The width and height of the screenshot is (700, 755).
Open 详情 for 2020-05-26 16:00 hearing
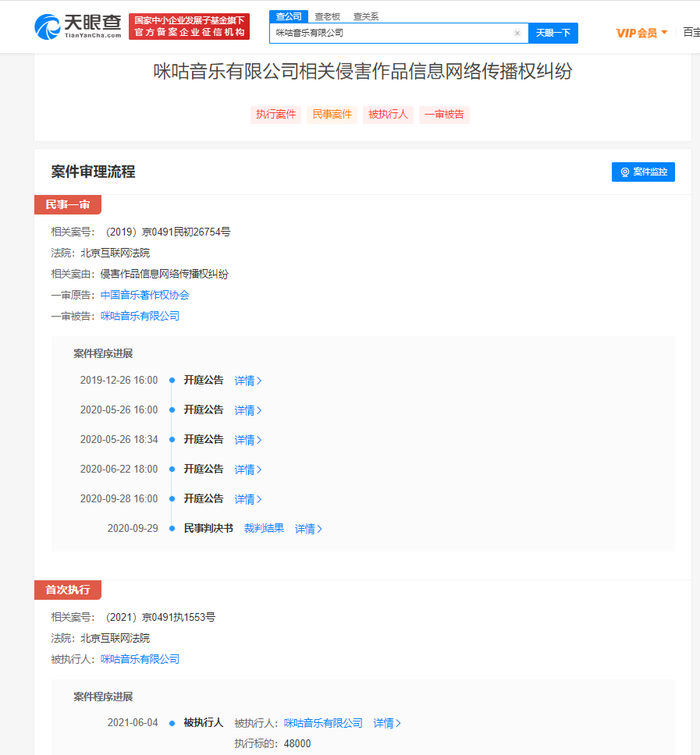[248, 410]
